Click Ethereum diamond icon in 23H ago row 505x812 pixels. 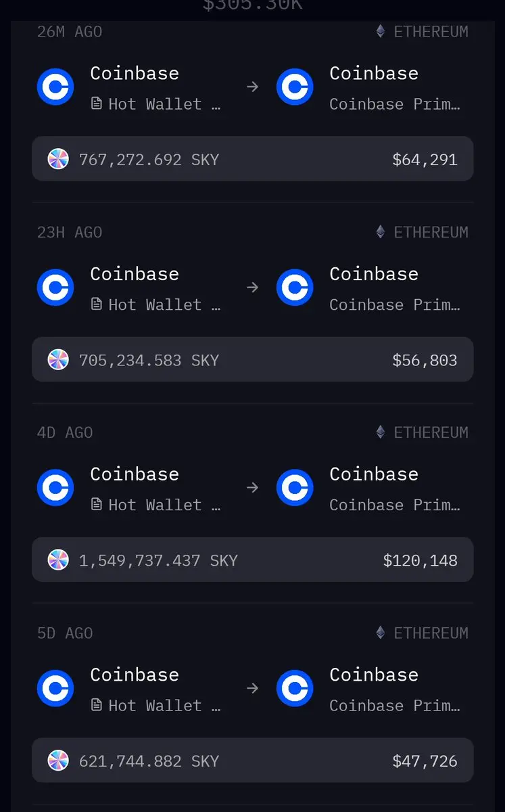381,231
